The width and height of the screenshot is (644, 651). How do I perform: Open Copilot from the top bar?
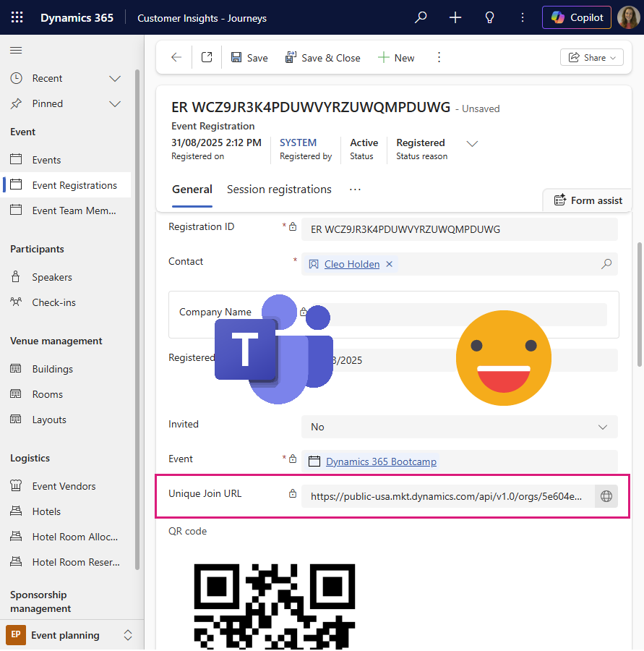[x=576, y=17]
